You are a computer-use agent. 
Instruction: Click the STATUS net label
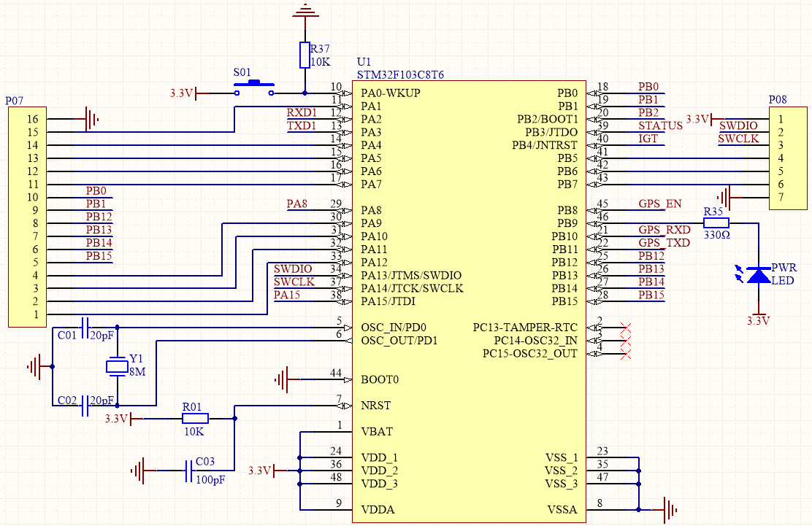point(660,125)
